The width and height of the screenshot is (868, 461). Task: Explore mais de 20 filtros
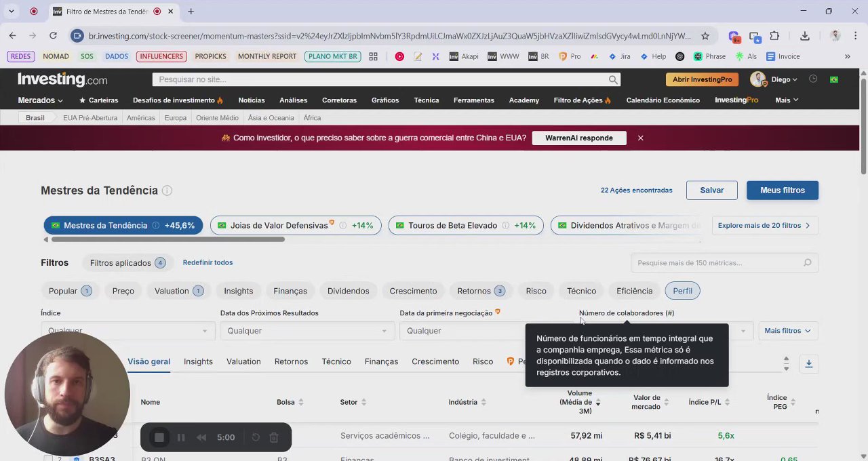[x=764, y=226]
